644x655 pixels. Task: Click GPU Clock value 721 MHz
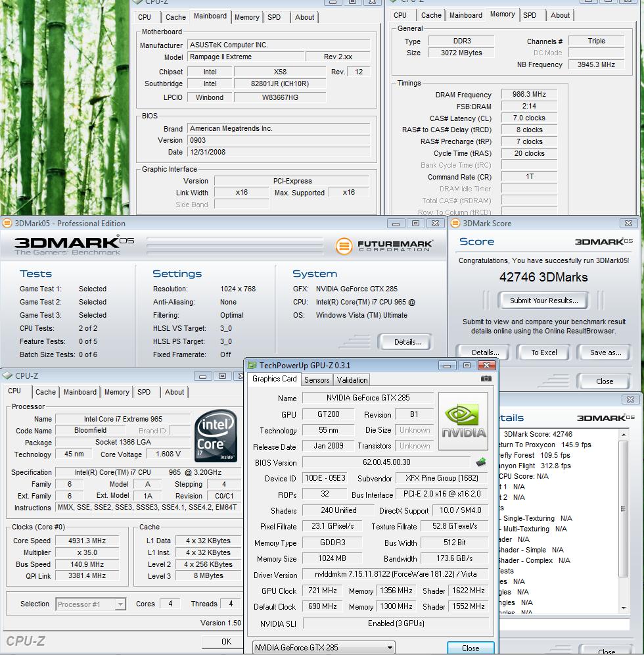(x=322, y=591)
